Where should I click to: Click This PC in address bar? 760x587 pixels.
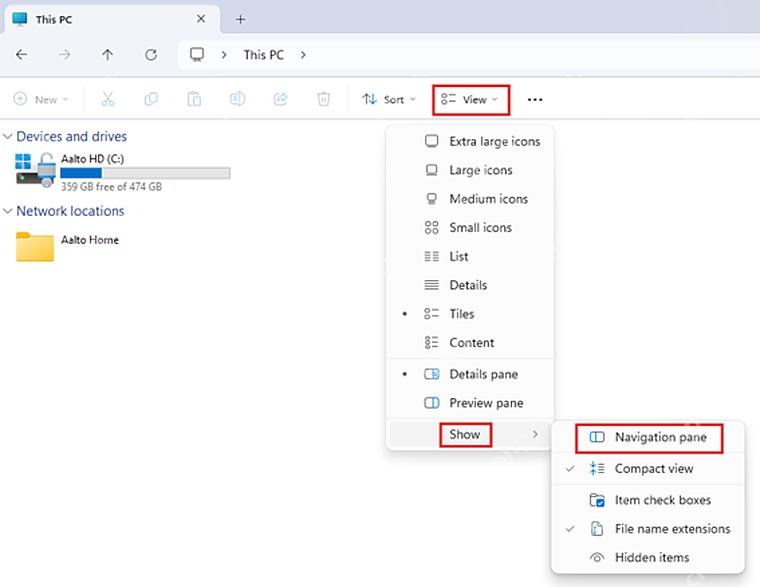pyautogui.click(x=263, y=55)
